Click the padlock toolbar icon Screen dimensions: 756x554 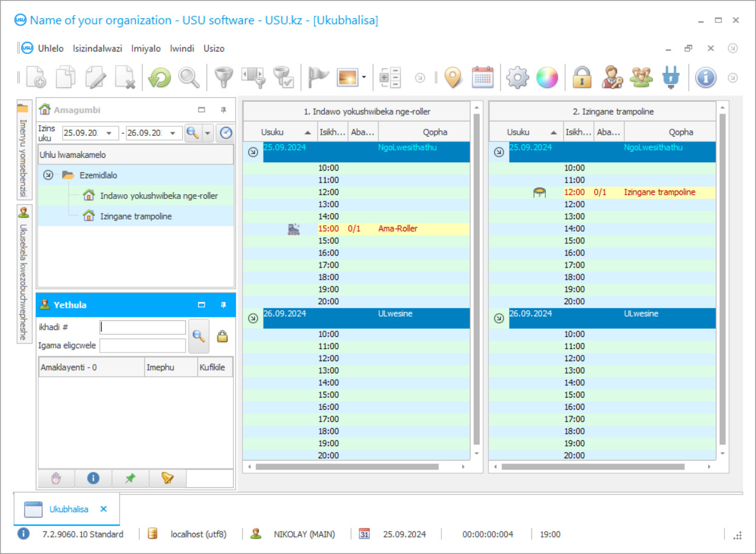point(582,78)
